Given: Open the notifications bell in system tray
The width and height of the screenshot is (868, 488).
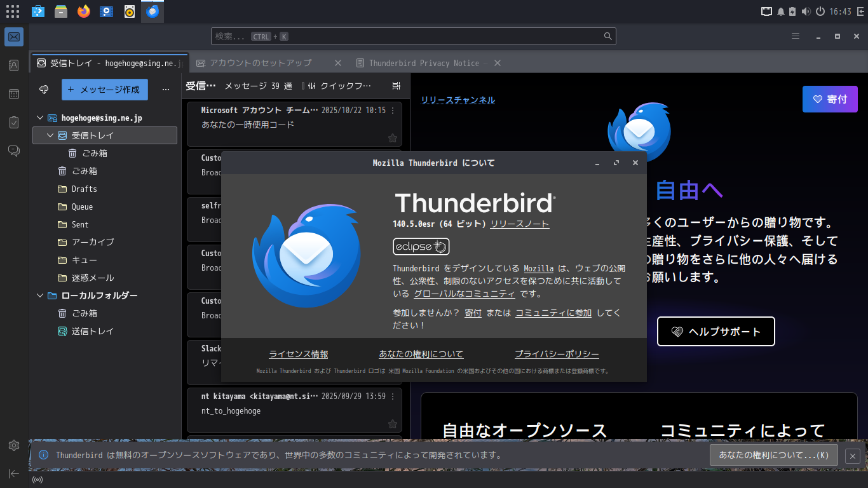Looking at the screenshot, I should coord(781,11).
